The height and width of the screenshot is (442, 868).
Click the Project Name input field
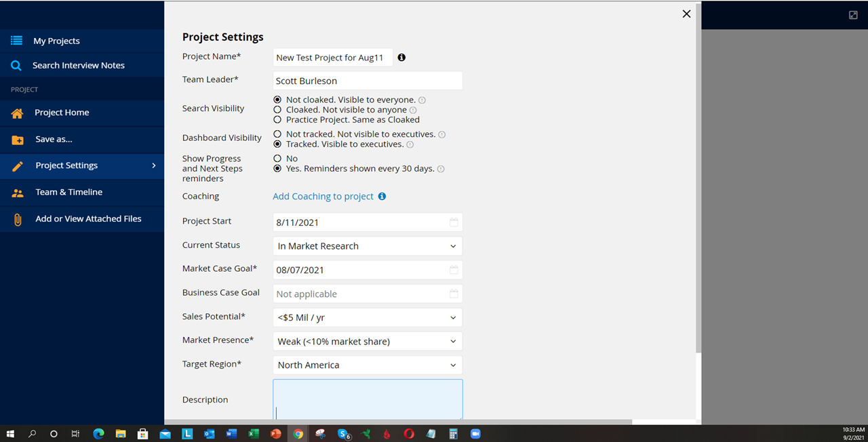[x=333, y=58]
